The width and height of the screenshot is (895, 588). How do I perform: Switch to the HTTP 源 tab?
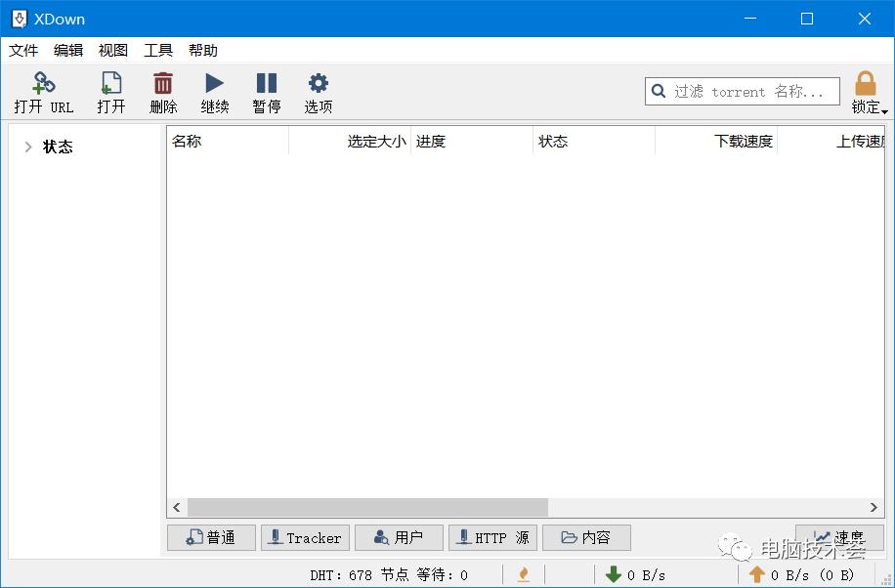click(x=492, y=537)
